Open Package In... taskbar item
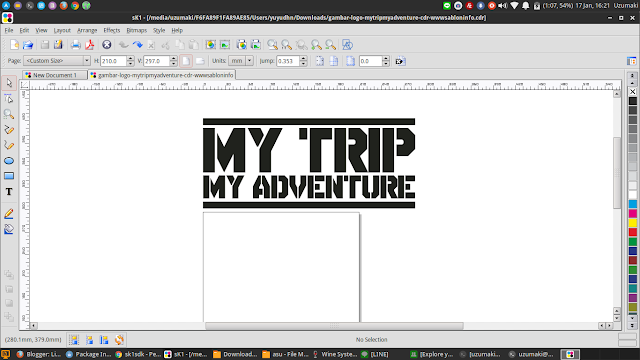This screenshot has width=640, height=360. (x=89, y=354)
